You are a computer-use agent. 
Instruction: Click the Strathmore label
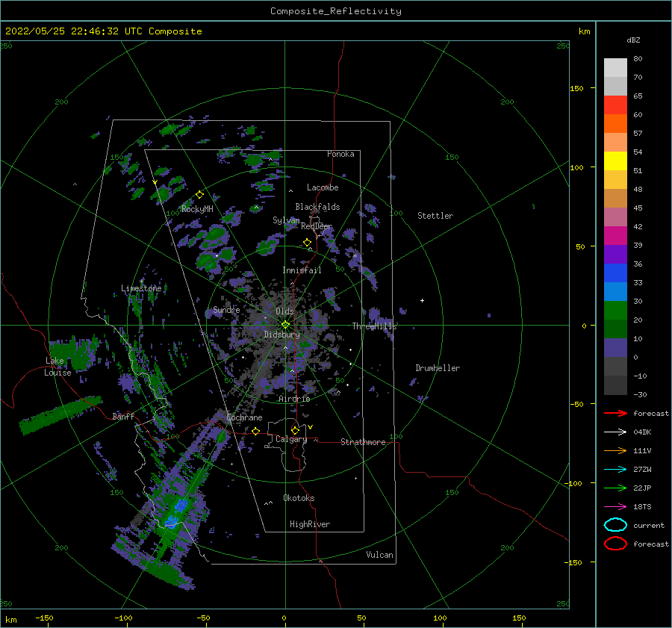363,442
